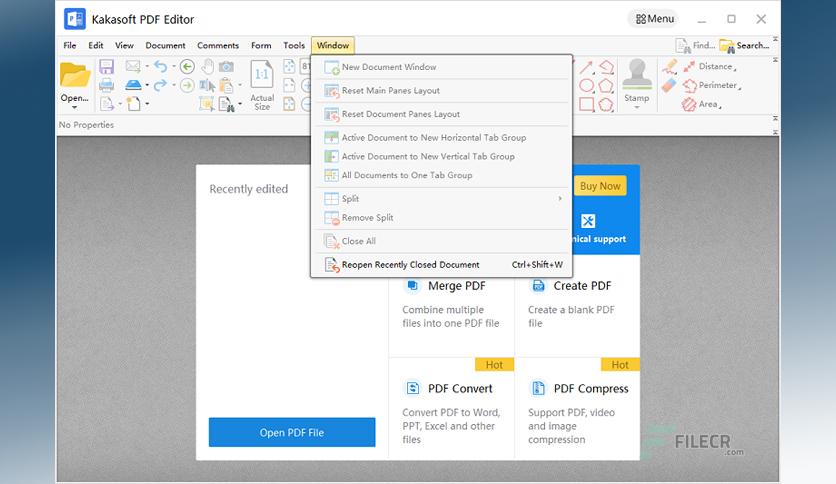Open the Create PDF card

577,305
